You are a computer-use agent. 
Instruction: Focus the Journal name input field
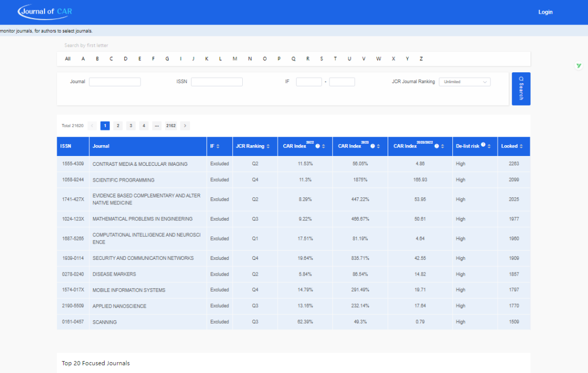pyautogui.click(x=115, y=82)
